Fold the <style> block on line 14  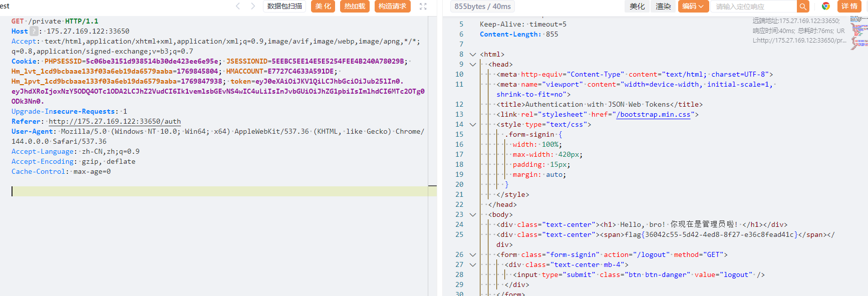[472, 124]
